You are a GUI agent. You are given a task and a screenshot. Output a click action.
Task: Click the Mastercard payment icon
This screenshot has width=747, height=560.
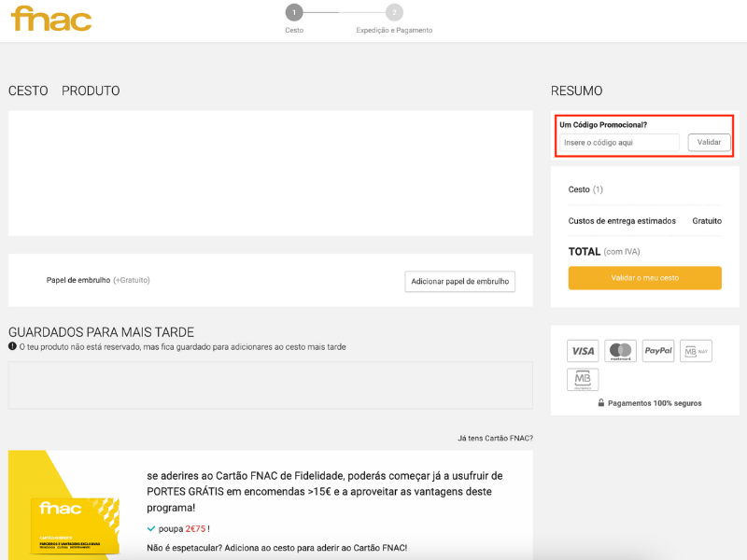620,351
